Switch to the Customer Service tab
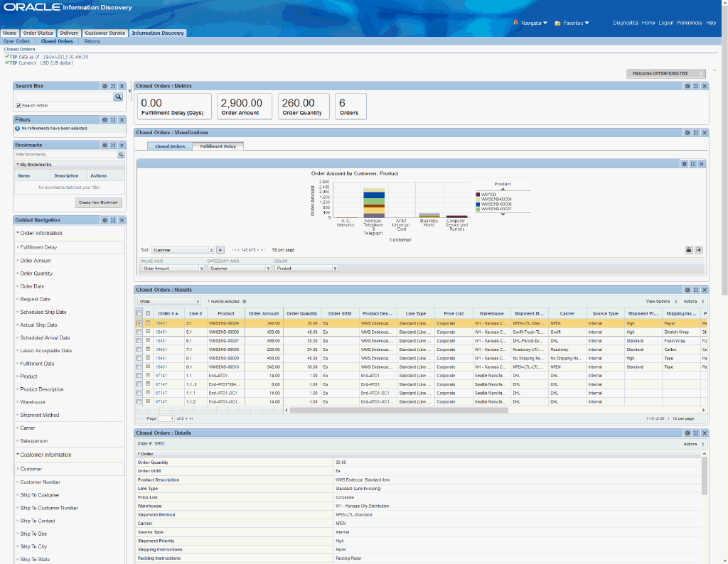The height and width of the screenshot is (564, 728). click(x=105, y=33)
